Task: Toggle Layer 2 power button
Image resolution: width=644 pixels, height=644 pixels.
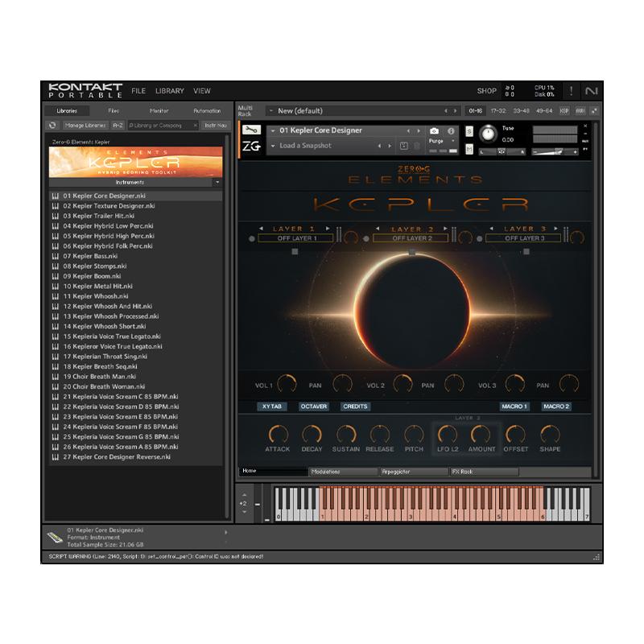Action: point(366,238)
